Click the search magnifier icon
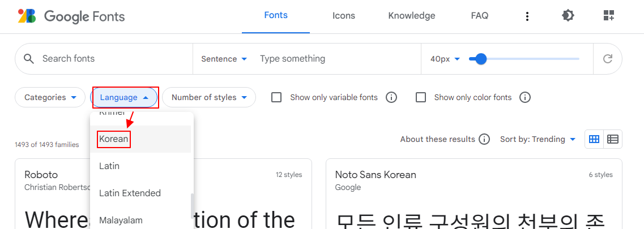The height and width of the screenshot is (229, 644). 29,59
